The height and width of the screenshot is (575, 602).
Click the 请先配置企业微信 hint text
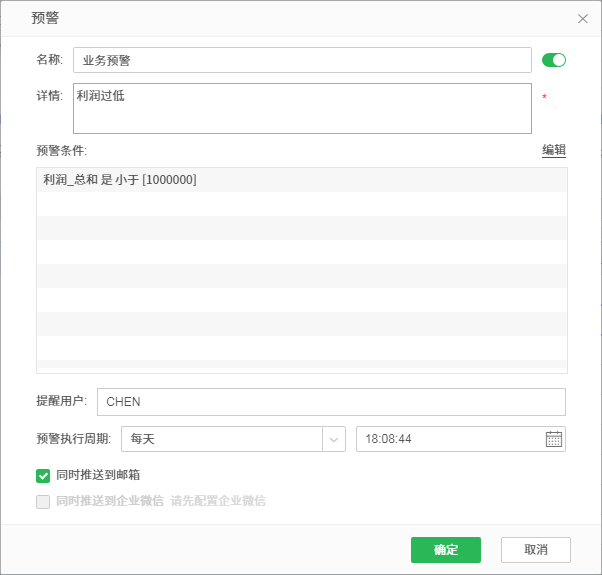(x=218, y=501)
